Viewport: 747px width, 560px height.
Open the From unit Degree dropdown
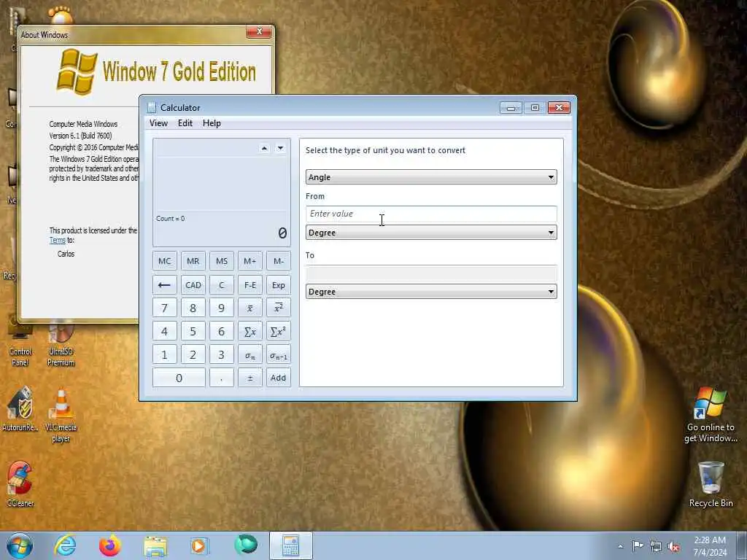(431, 233)
